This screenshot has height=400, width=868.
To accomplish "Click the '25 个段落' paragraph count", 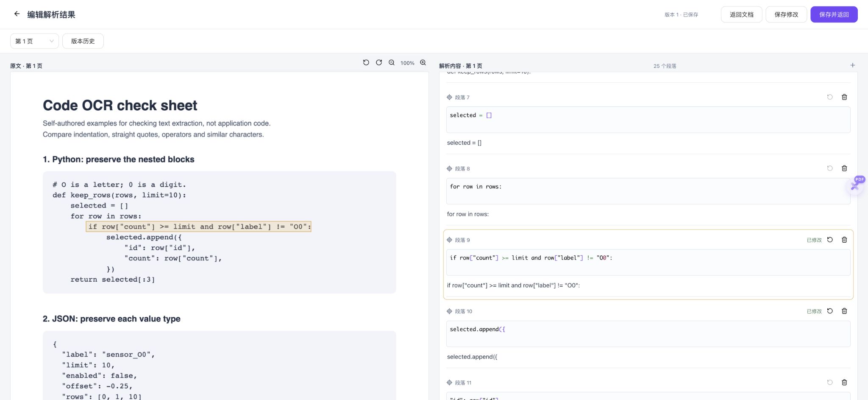I will click(x=665, y=66).
